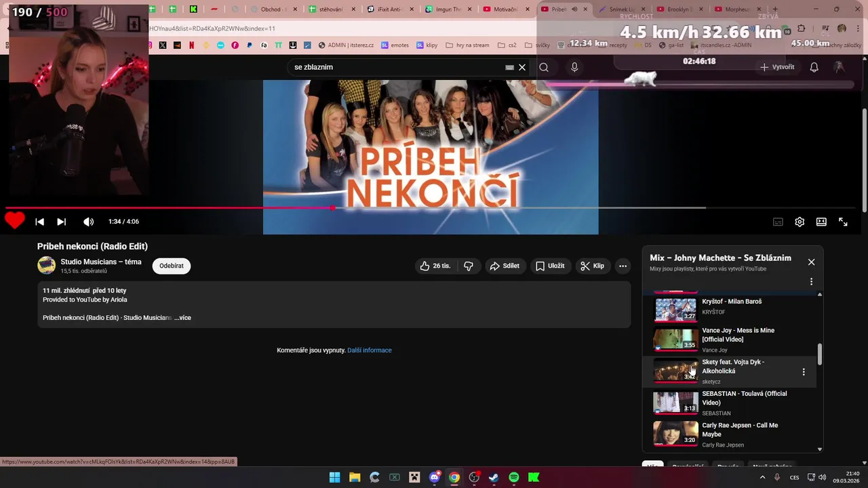Screen dimensions: 868x488
Task: Switch to the Motivační browser tab
Action: tap(507, 9)
